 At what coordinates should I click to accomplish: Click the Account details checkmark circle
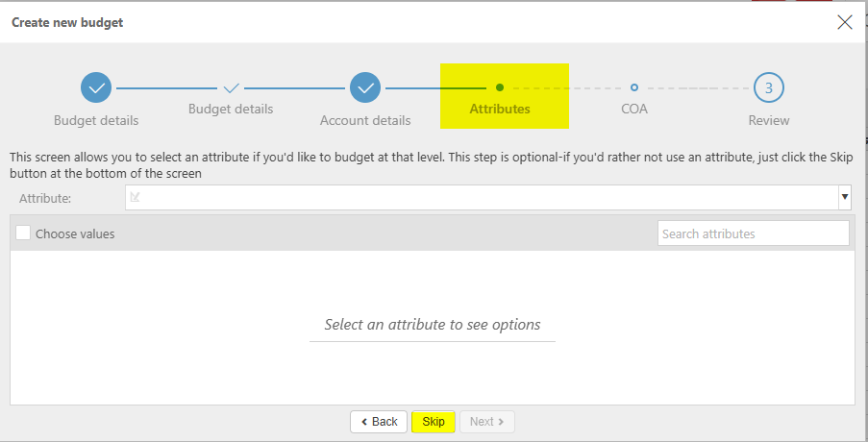365,87
